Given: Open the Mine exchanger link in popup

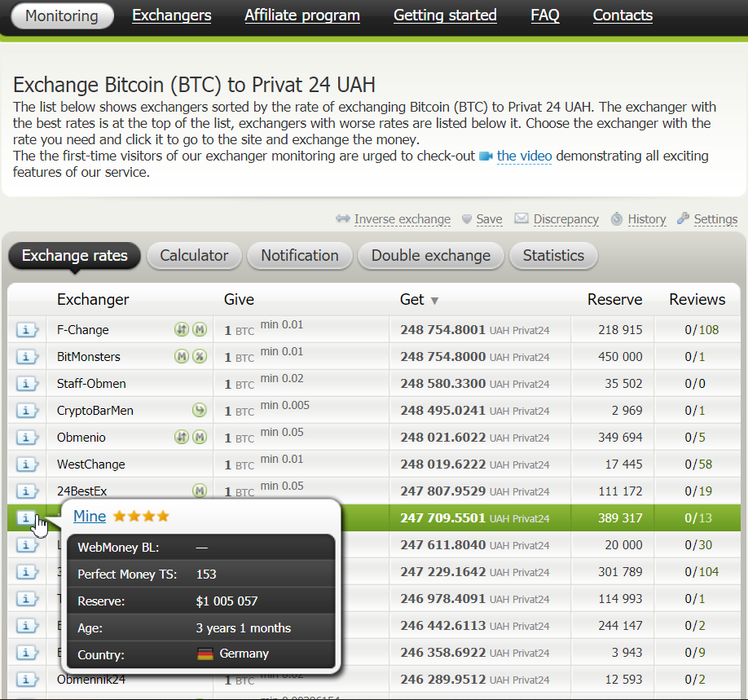Looking at the screenshot, I should [x=90, y=517].
